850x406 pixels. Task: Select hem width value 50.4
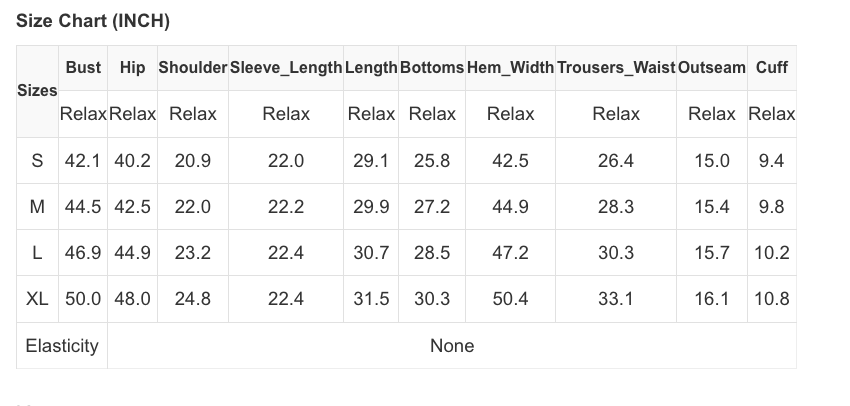click(x=510, y=299)
